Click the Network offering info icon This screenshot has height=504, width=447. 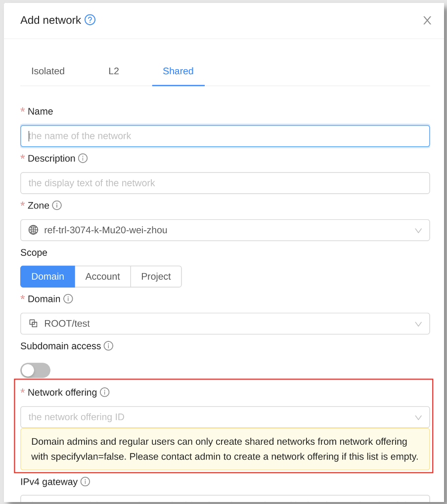pyautogui.click(x=105, y=392)
